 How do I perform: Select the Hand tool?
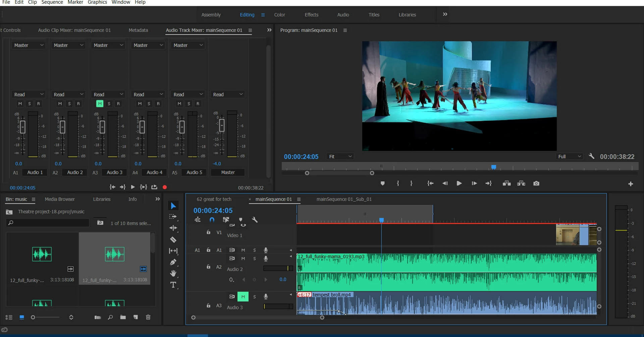[173, 273]
